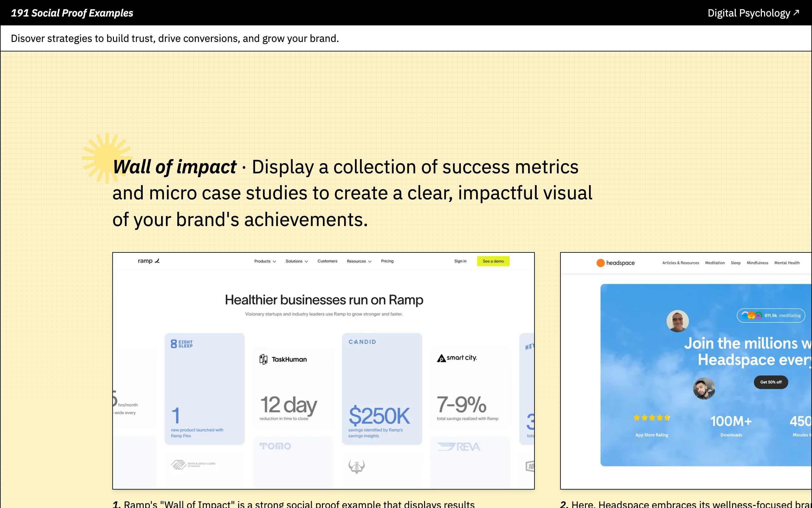Expand the Resources dropdown in Ramp nav
Image resolution: width=812 pixels, height=508 pixels.
pos(359,261)
